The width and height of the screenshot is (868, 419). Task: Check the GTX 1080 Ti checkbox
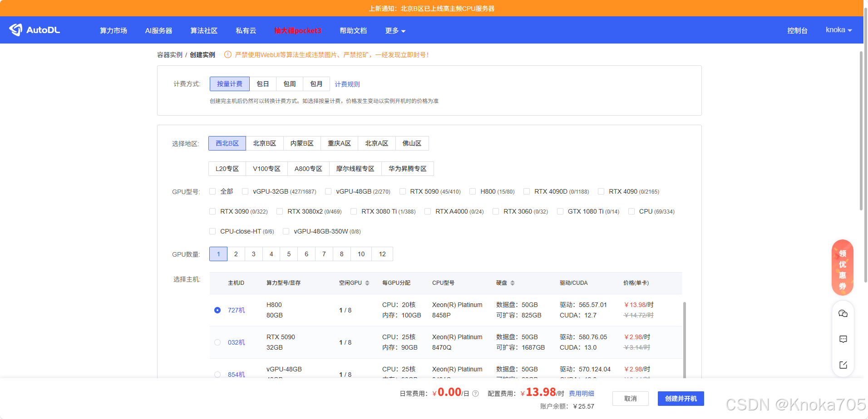coord(560,211)
